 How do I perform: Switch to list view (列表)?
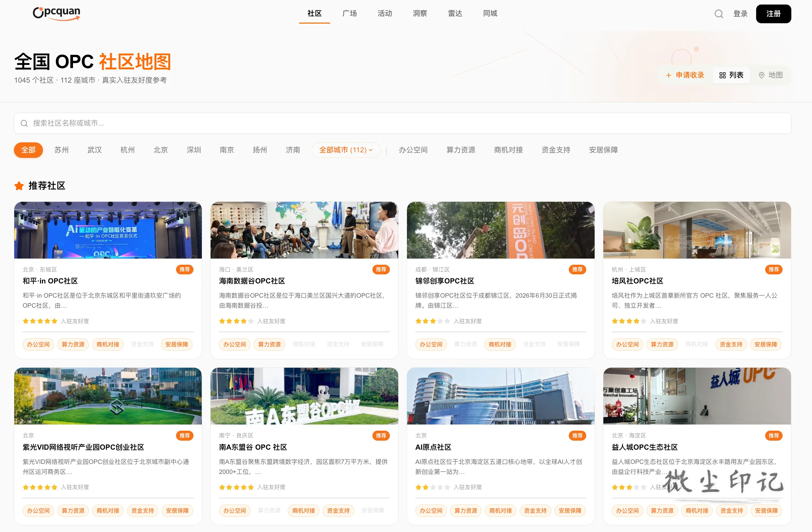731,75
